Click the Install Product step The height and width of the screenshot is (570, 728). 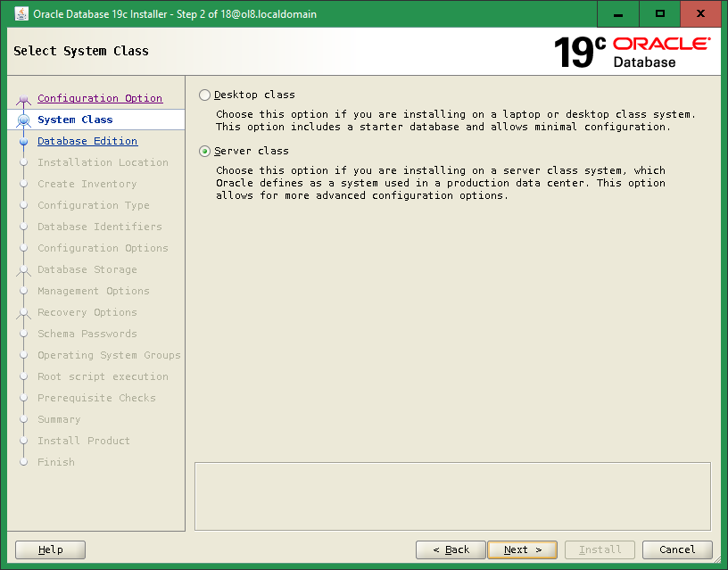coord(84,440)
